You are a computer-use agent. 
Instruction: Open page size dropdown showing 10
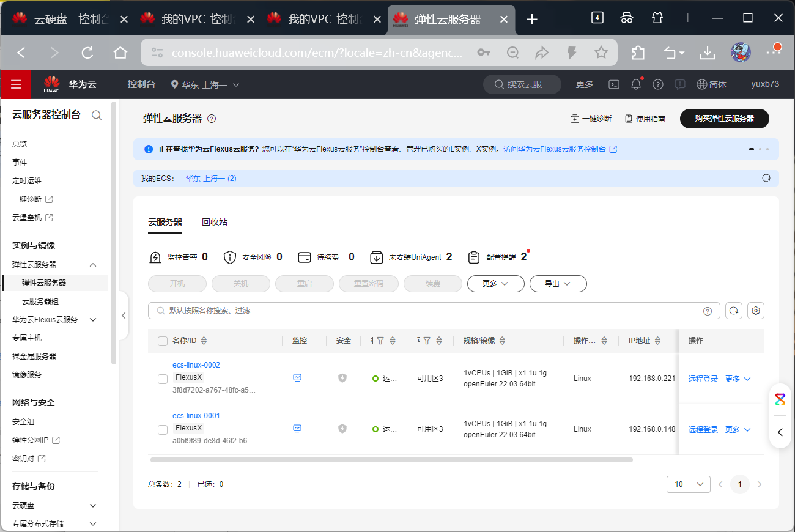pos(689,484)
